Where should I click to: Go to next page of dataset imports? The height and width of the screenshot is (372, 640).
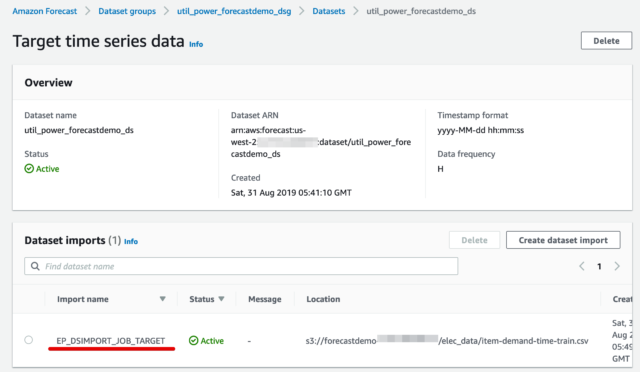coord(617,266)
